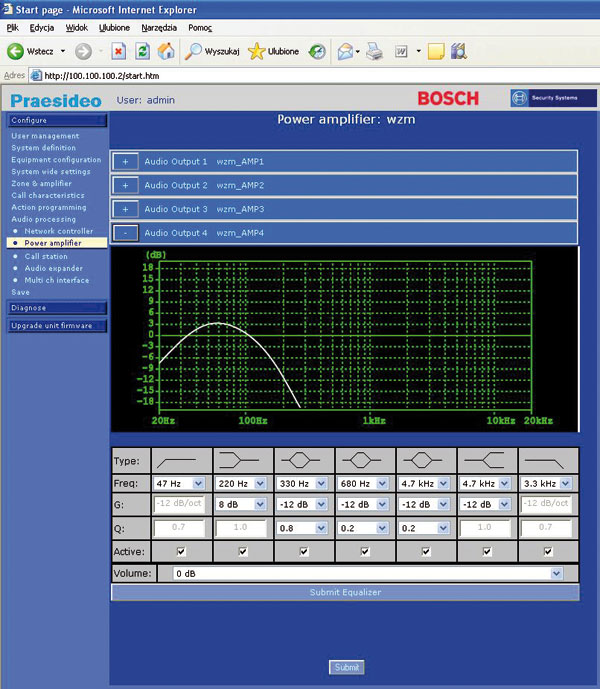
Task: Open the History icon in toolbar
Action: pos(317,51)
